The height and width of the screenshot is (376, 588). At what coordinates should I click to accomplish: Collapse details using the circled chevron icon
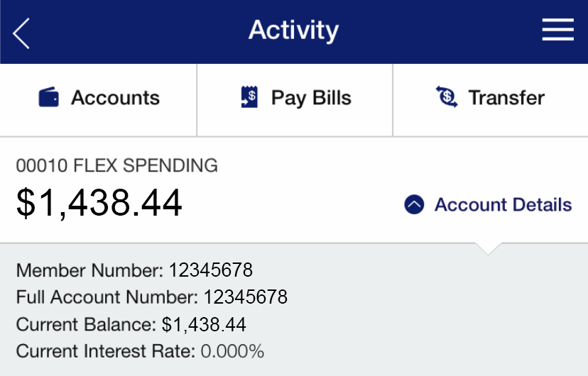tap(414, 204)
